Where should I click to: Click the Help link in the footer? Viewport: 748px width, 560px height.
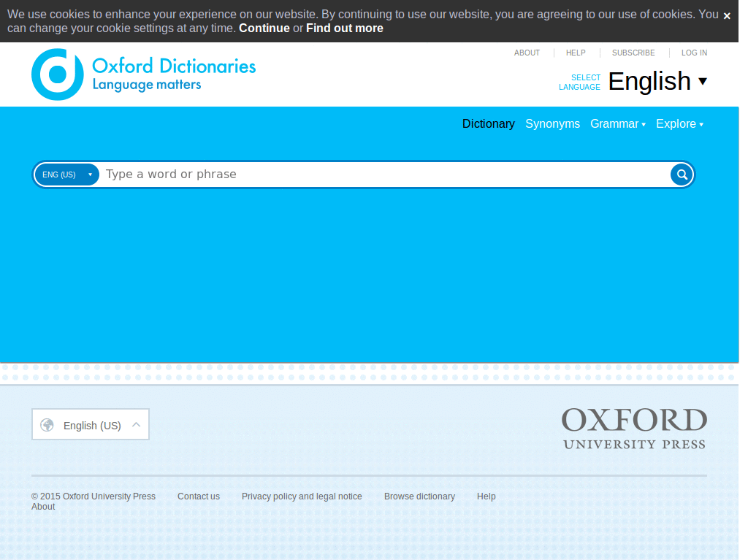tap(486, 496)
